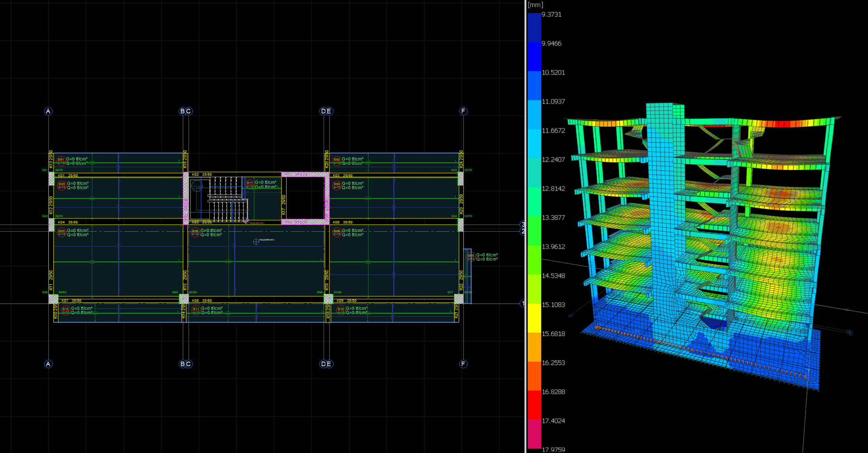Select hatched column S06
868x453 pixels.
[328, 299]
